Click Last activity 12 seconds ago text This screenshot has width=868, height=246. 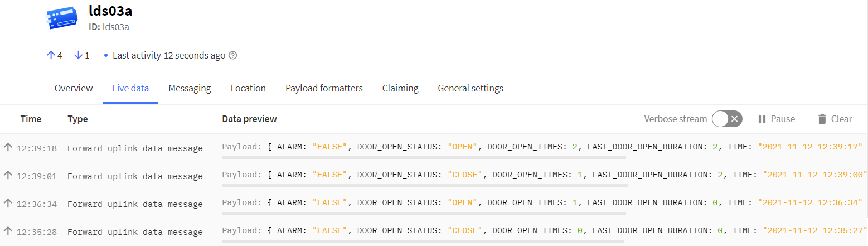point(169,56)
